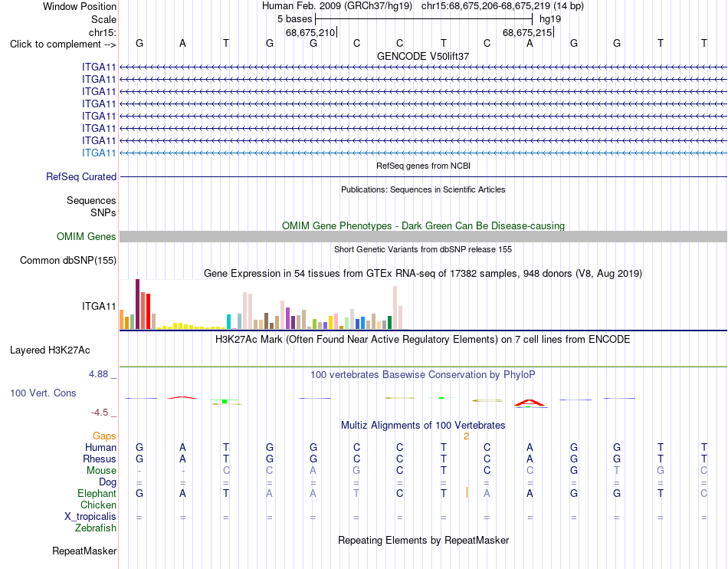Click the 'Rhesus' species label
The width and height of the screenshot is (728, 569).
point(100,459)
